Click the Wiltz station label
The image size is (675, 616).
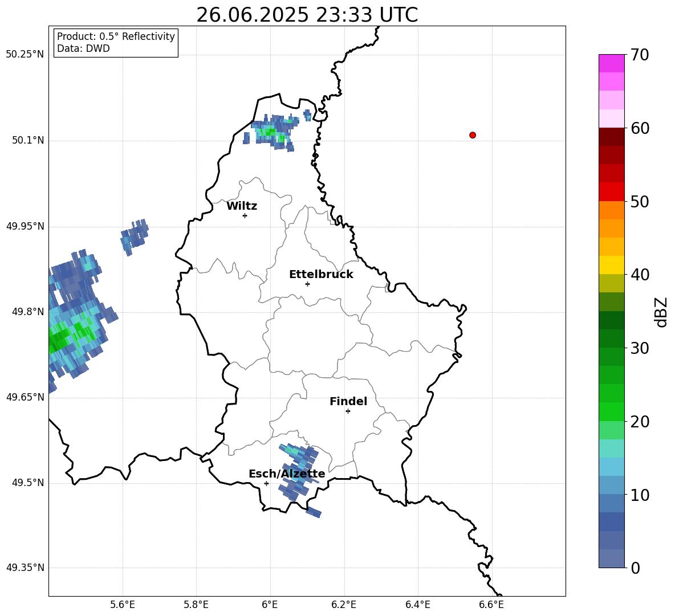242,206
